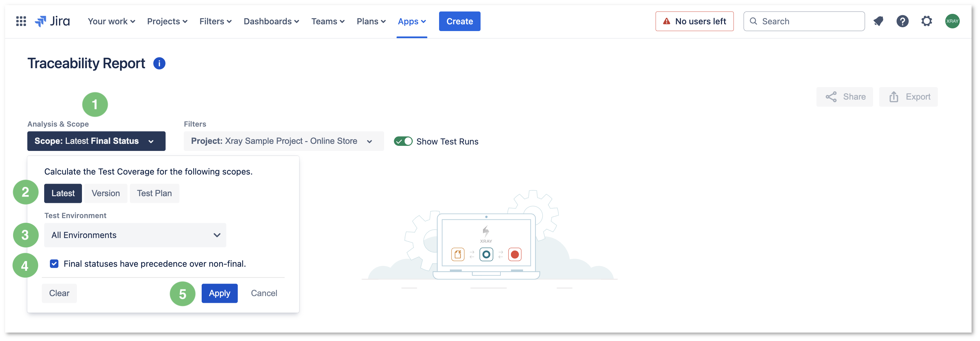Click the No users left warning button
Screen dimensions: 980x341
click(x=694, y=21)
